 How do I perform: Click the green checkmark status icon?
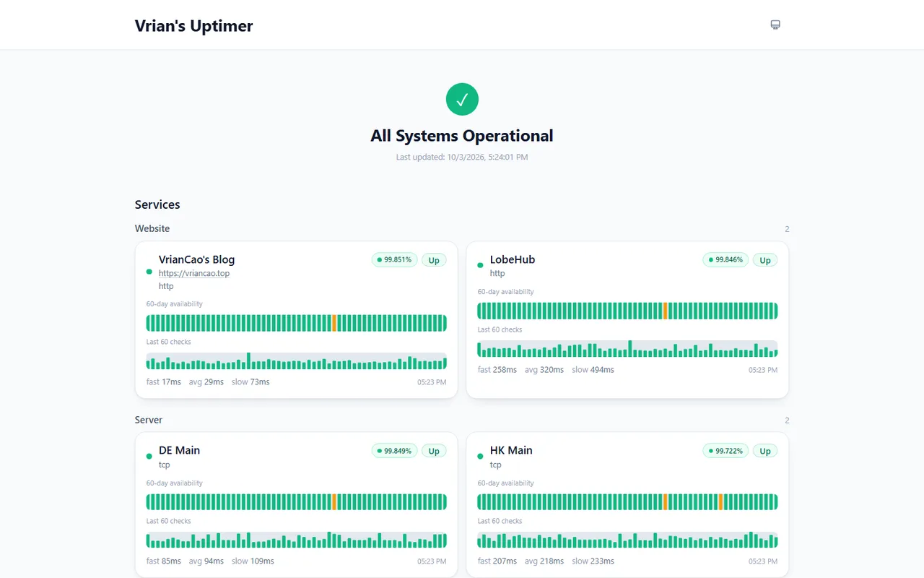point(462,99)
